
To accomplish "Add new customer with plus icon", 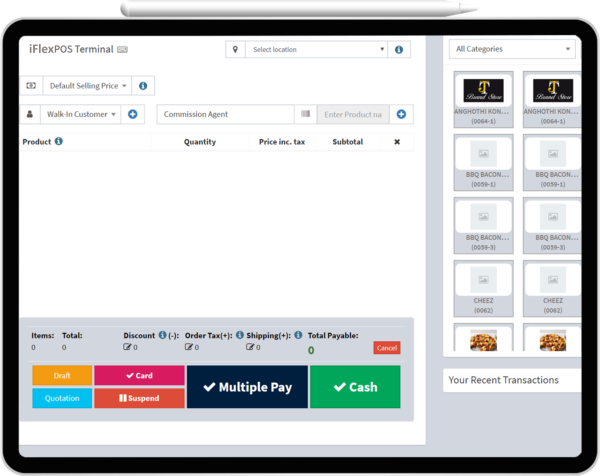I will tap(133, 114).
